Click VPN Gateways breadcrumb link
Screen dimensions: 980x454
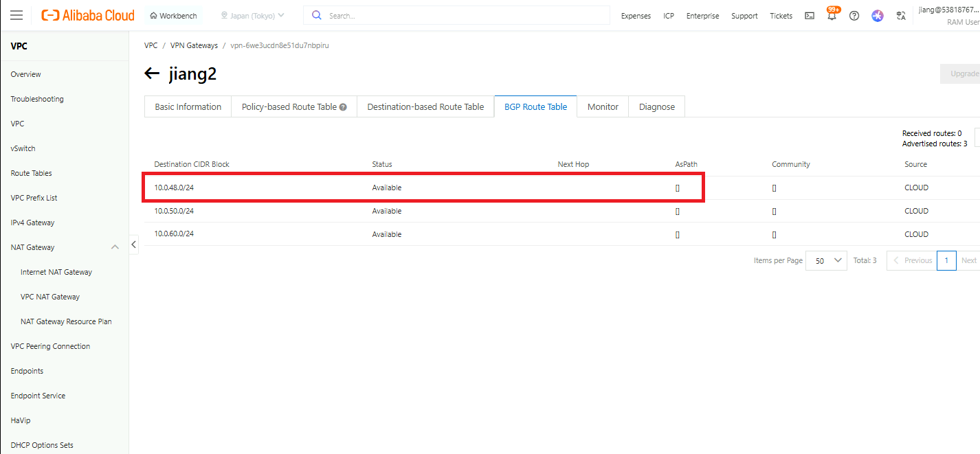coord(194,45)
